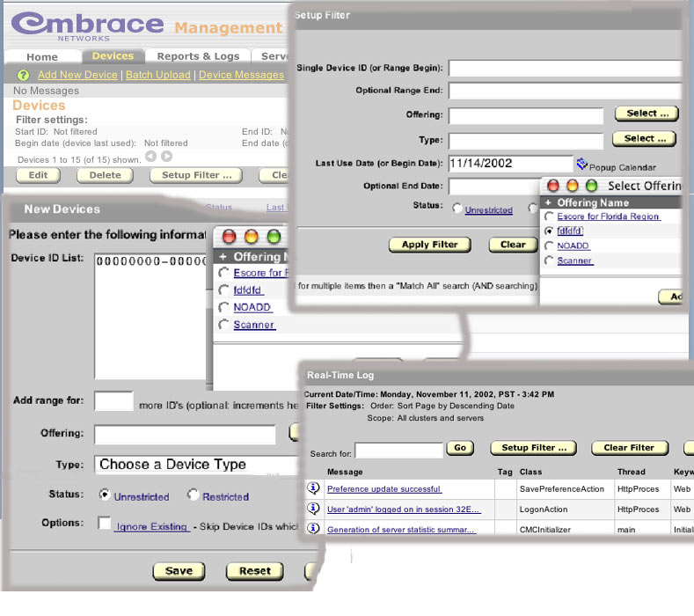Click Unrestricted link in Setup Filter status

point(489,210)
